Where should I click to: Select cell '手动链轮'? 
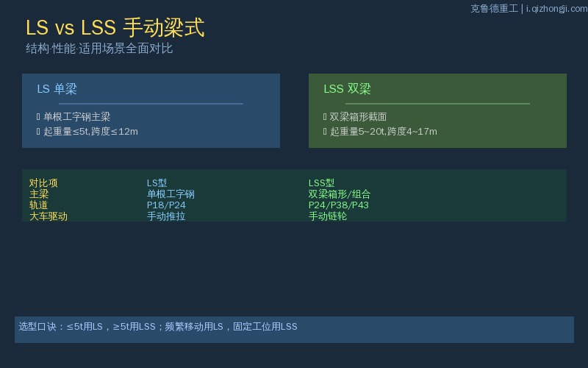point(328,216)
